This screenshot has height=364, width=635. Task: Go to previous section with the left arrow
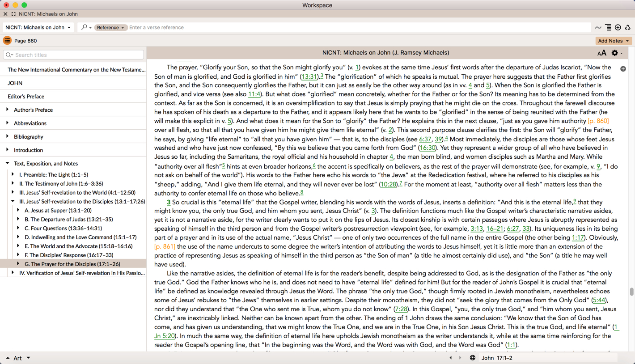click(450, 358)
